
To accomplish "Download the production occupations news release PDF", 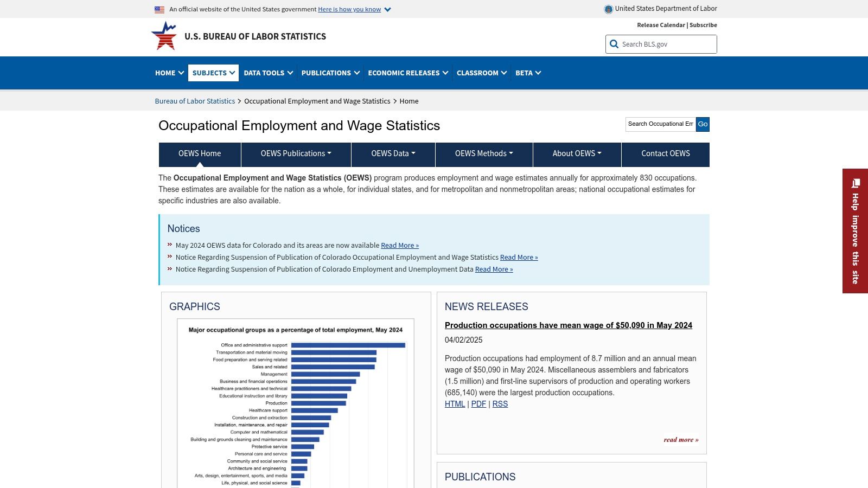I will 478,404.
